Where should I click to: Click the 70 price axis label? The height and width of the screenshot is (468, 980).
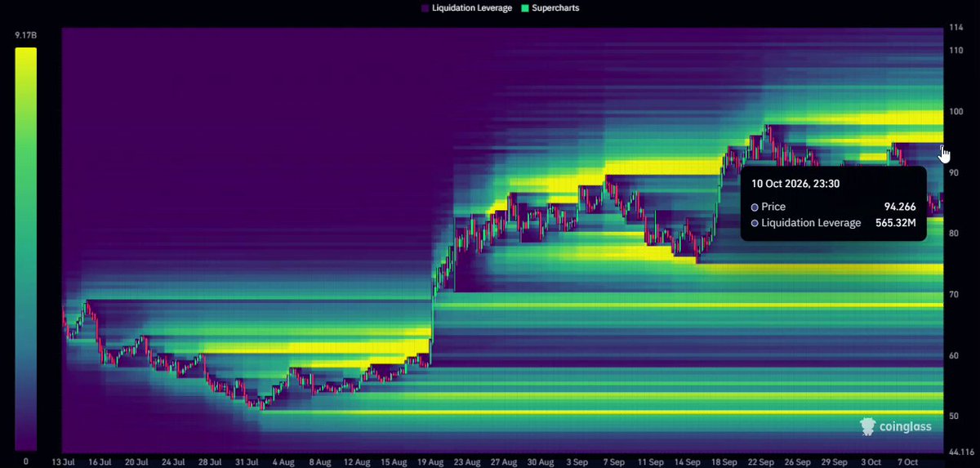click(955, 294)
